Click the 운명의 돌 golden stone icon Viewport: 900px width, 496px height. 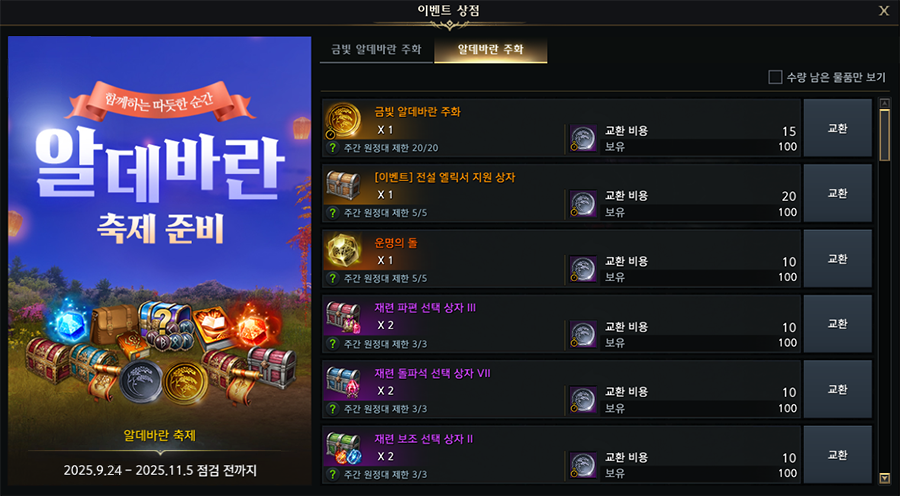[343, 251]
